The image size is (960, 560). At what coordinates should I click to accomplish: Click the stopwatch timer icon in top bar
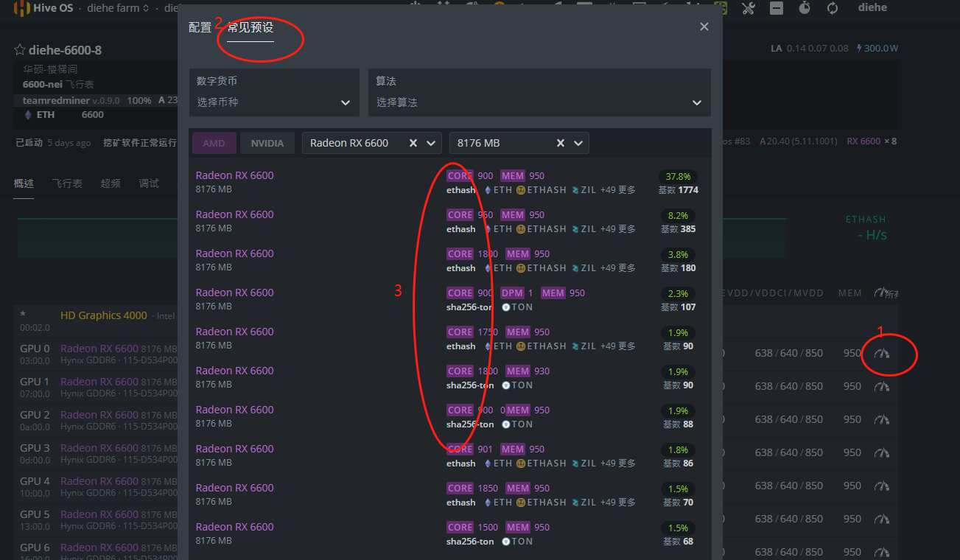click(x=805, y=8)
